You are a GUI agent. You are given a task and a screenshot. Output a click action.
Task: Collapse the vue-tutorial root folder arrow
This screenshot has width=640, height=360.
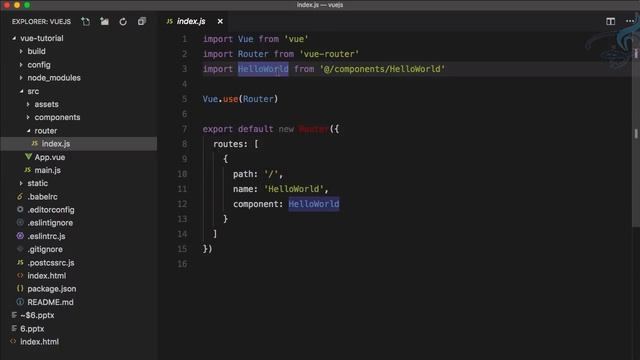pos(14,38)
